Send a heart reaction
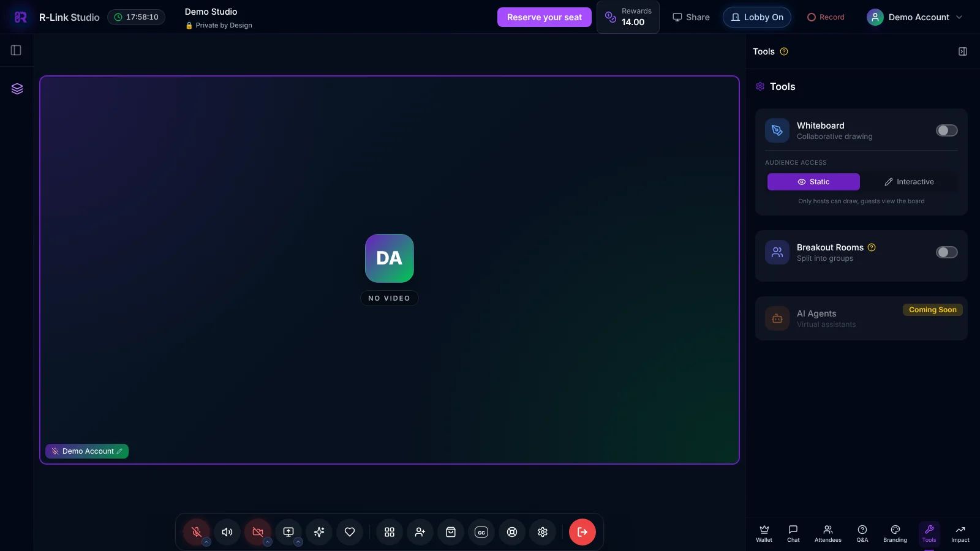The image size is (980, 551). click(350, 532)
